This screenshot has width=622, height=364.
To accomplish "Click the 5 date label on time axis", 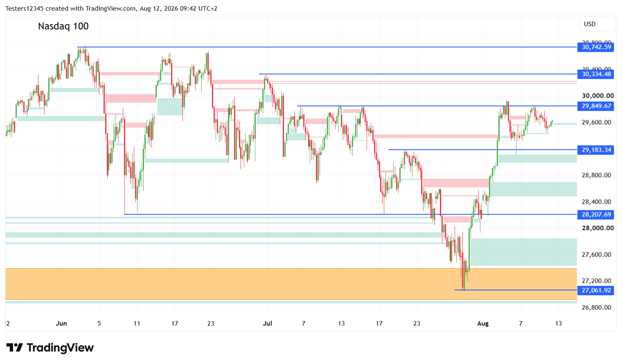I will point(99,323).
